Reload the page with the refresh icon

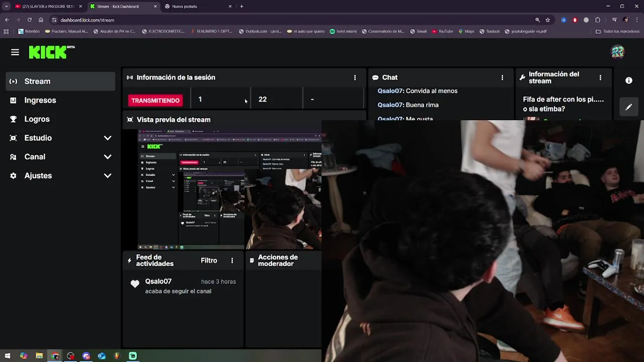pyautogui.click(x=29, y=20)
